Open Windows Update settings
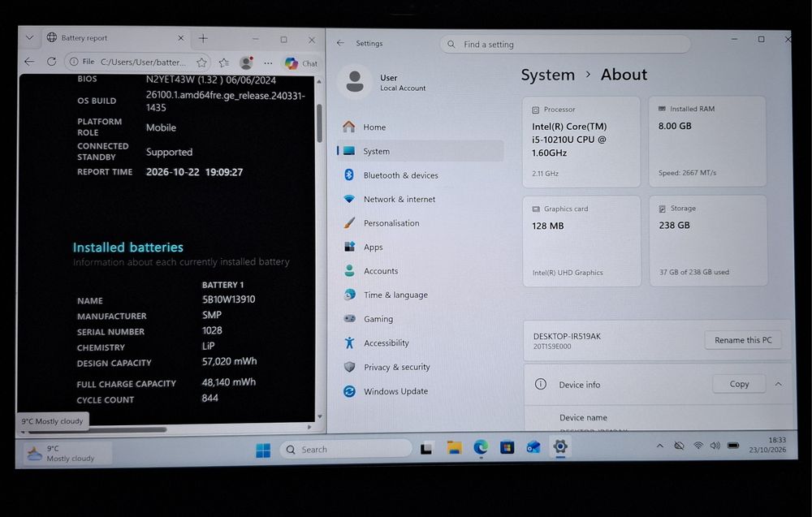 (420, 391)
